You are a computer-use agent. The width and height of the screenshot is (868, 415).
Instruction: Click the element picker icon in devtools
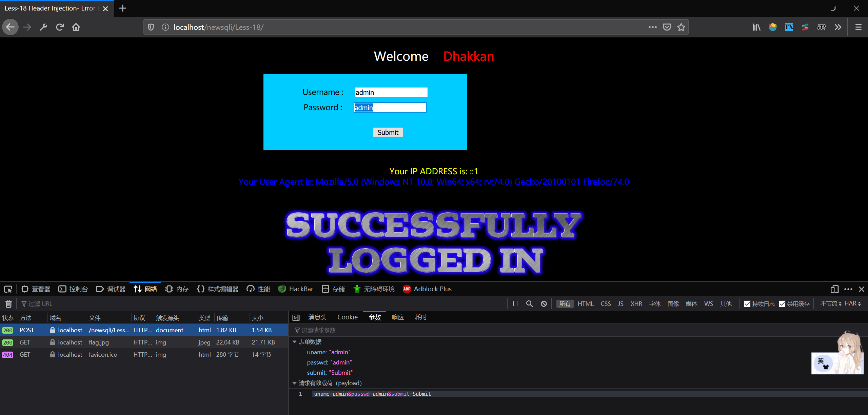8,289
